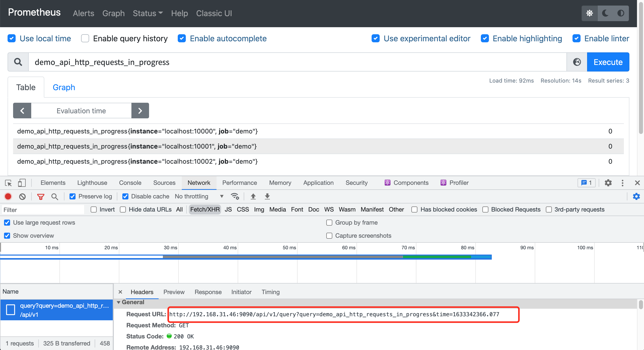
Task: Switch to the dark theme moon icon
Action: [605, 13]
